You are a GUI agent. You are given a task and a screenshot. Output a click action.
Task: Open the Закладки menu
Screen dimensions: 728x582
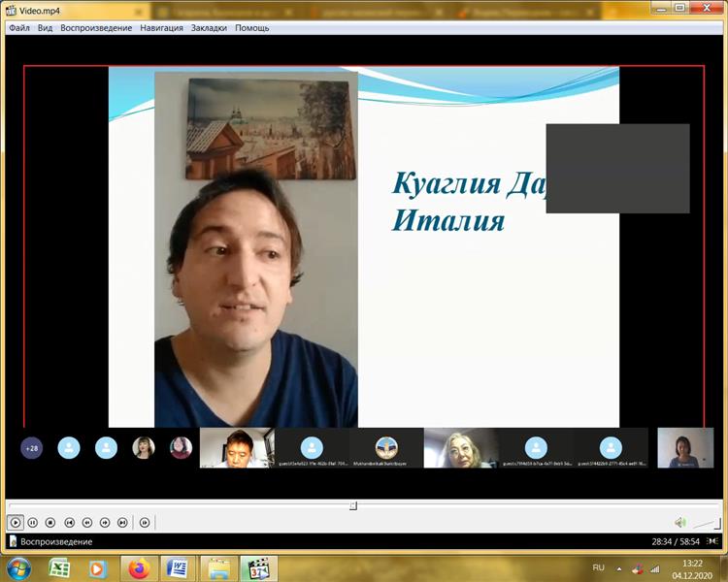209,28
